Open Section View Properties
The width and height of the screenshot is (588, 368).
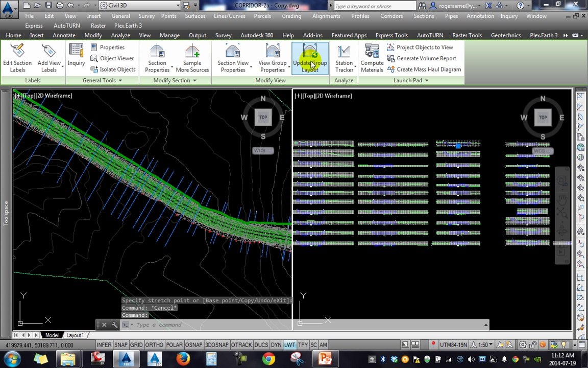point(233,58)
